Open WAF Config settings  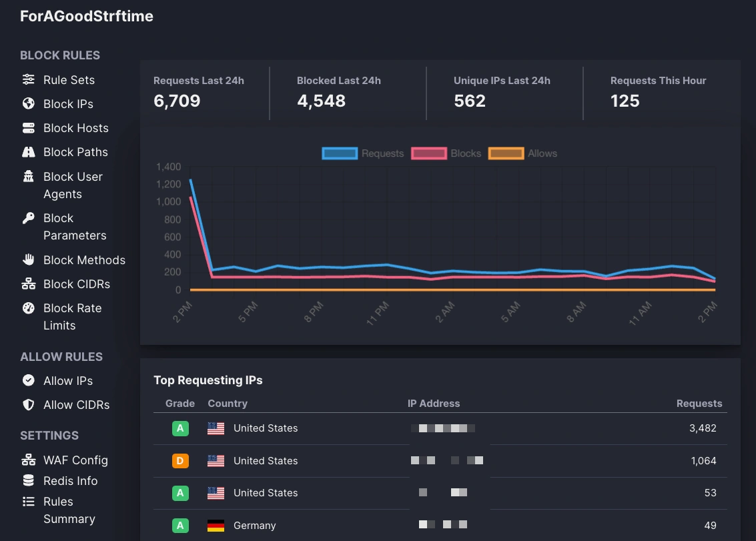[x=75, y=460]
